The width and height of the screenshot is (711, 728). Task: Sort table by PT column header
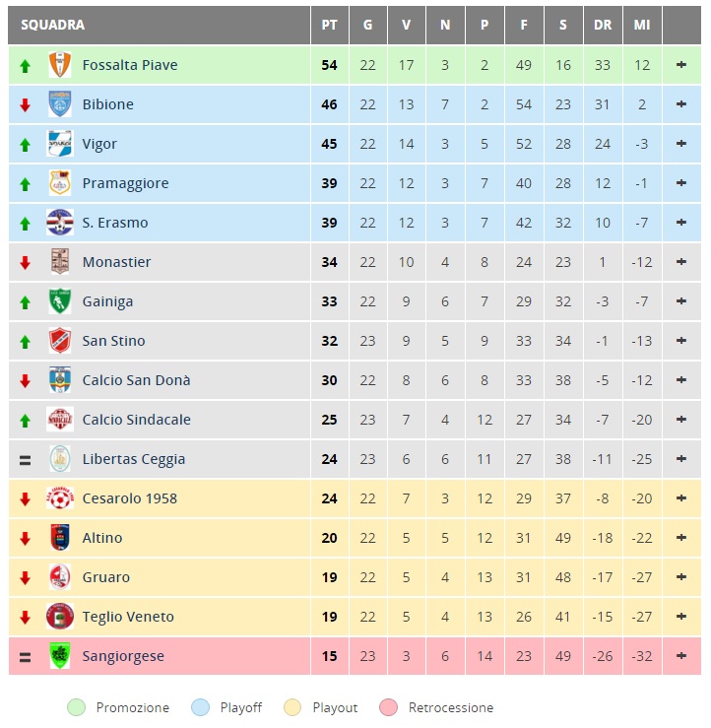point(330,25)
